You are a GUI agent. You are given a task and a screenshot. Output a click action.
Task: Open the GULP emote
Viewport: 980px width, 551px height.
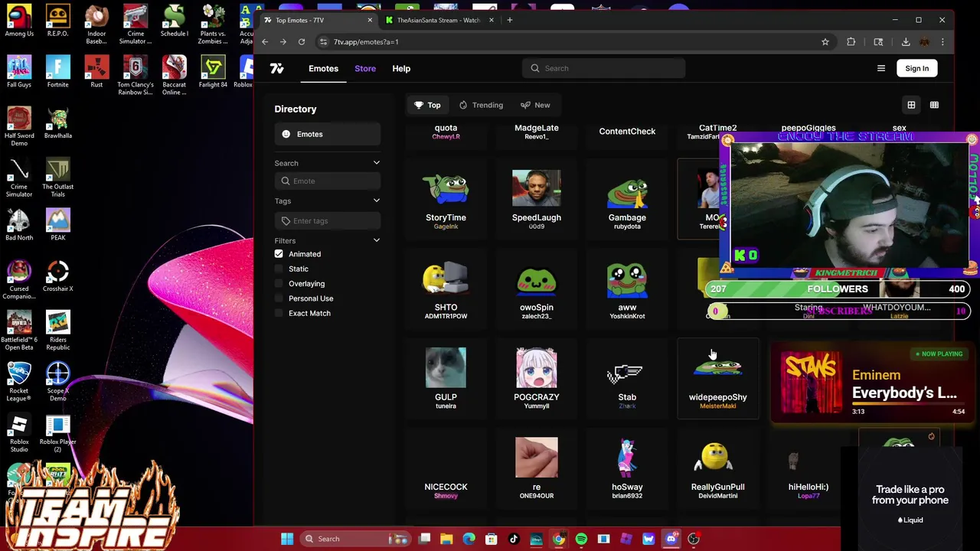pos(446,380)
